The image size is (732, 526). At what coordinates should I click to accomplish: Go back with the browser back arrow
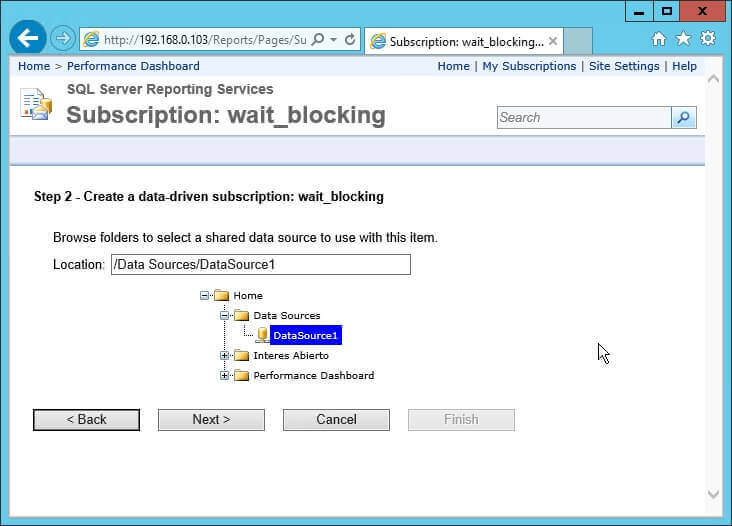point(28,38)
